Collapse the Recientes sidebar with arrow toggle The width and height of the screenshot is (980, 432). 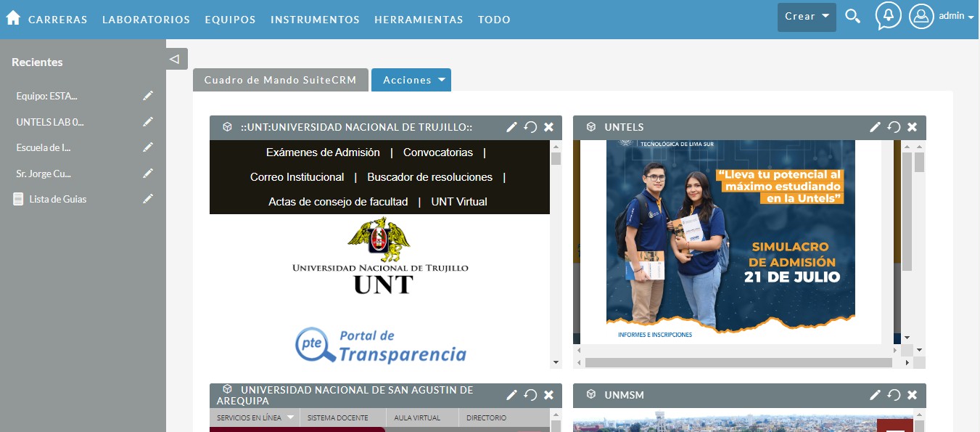(x=174, y=59)
